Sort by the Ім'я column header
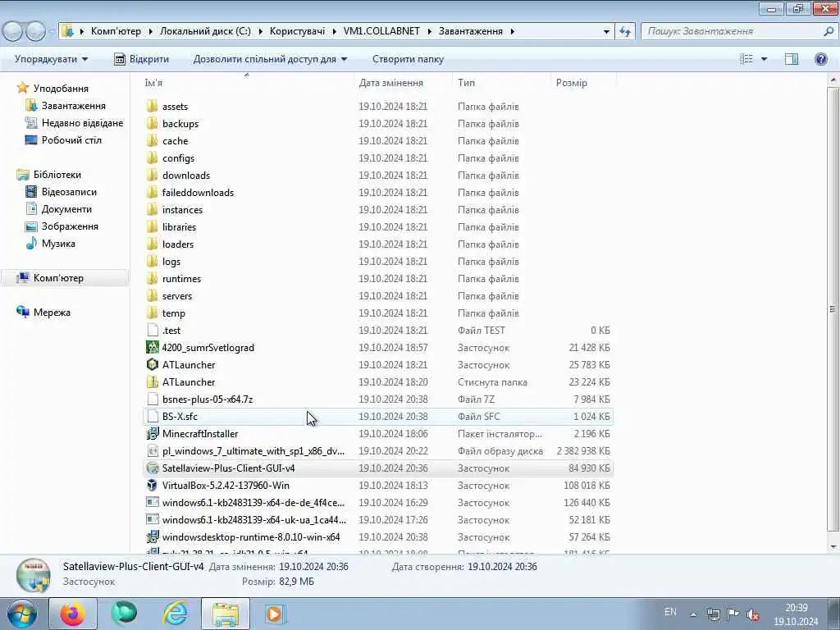 247,83
